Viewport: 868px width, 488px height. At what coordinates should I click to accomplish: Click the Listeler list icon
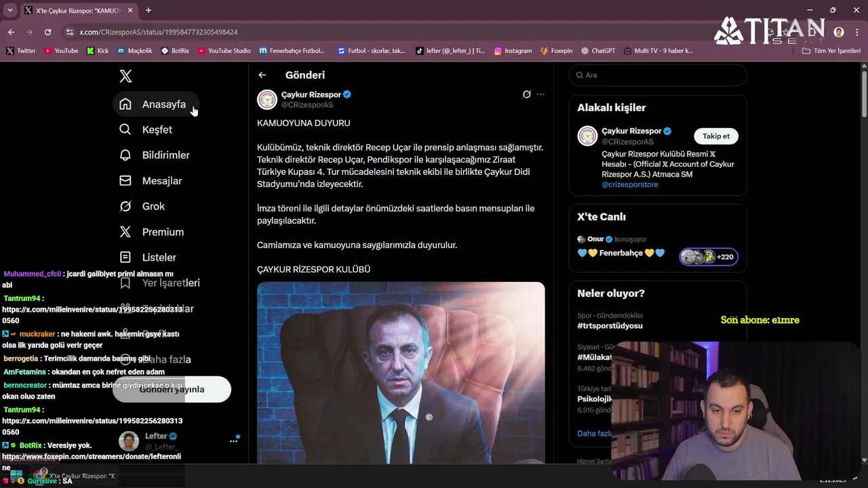coord(125,258)
